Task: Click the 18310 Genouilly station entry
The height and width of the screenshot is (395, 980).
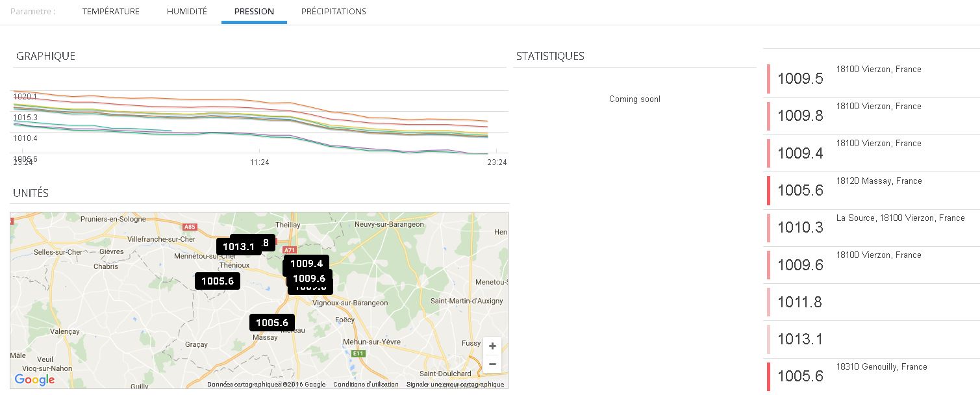Action: tap(800, 376)
